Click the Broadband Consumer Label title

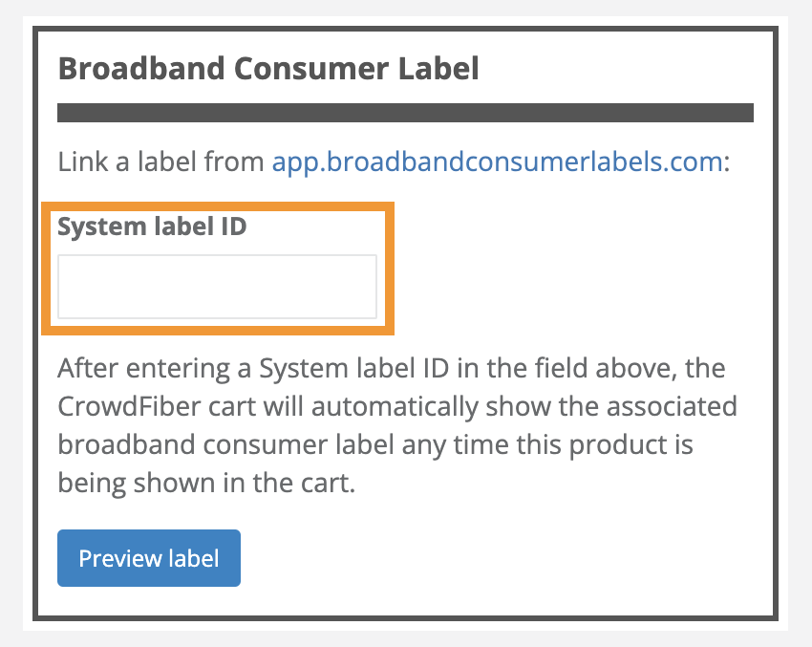tap(268, 69)
